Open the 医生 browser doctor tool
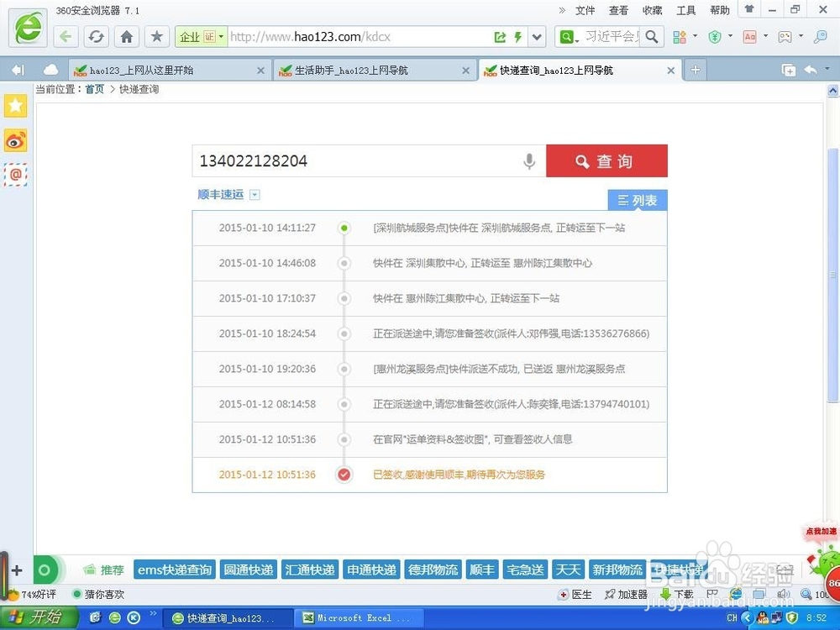This screenshot has width=840, height=630. point(576,594)
